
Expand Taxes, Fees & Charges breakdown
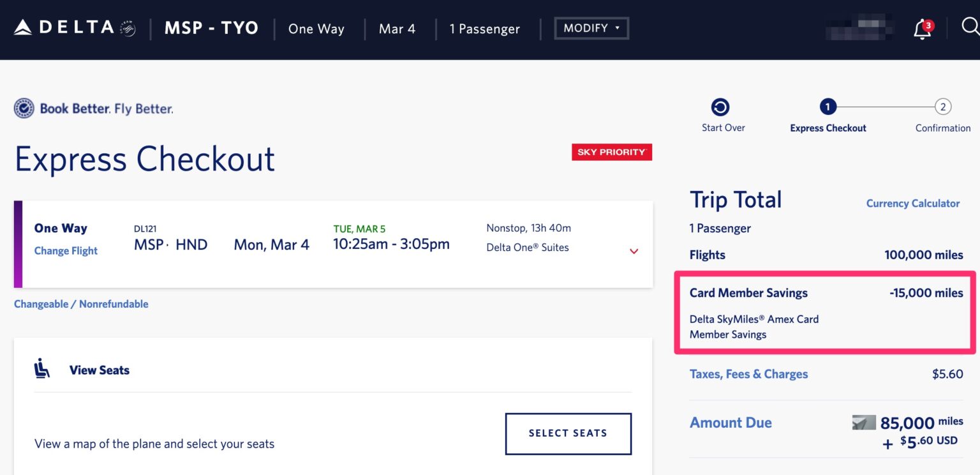click(x=748, y=373)
